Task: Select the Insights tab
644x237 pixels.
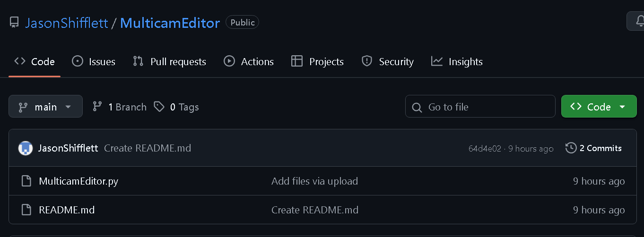Action: pyautogui.click(x=457, y=62)
